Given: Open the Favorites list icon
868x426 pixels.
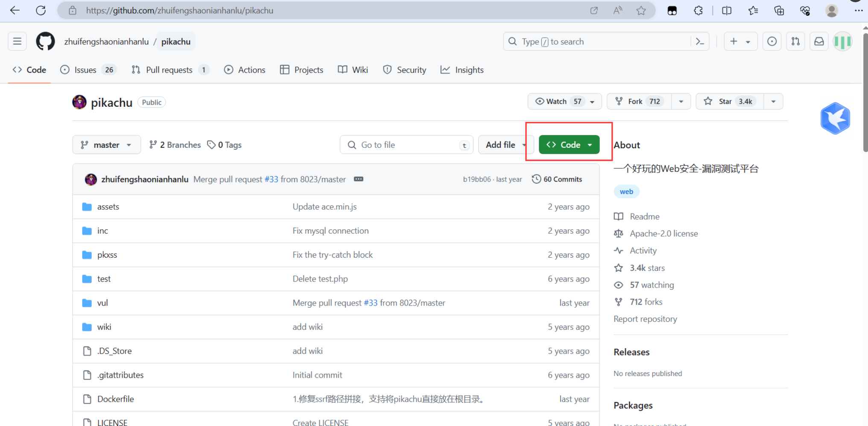Looking at the screenshot, I should [x=753, y=10].
